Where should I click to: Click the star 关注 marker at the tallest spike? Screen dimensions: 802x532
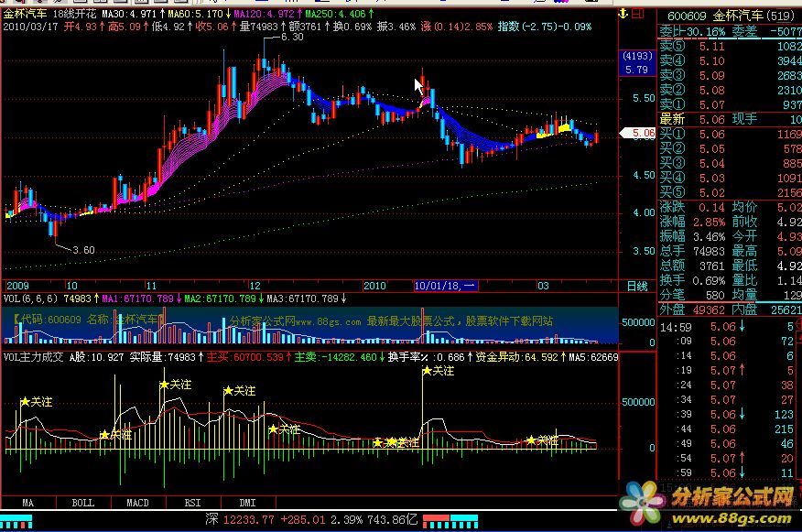pyautogui.click(x=437, y=371)
